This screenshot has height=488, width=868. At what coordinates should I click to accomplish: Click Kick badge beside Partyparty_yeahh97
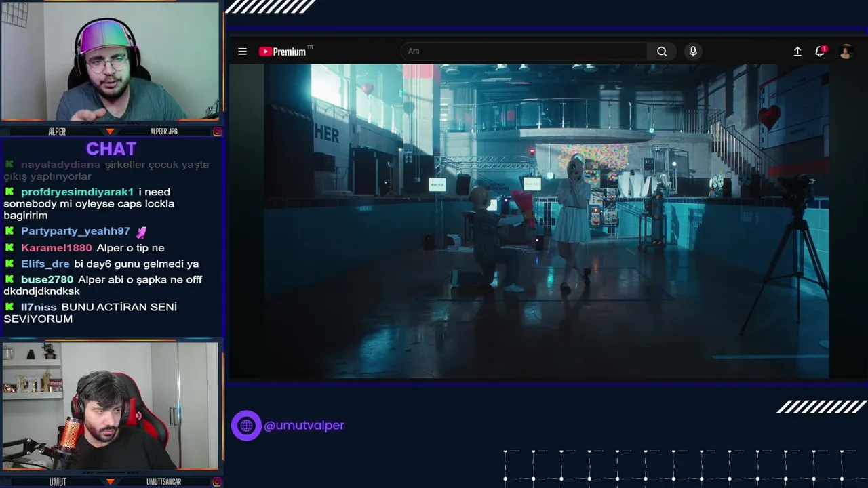pos(9,231)
